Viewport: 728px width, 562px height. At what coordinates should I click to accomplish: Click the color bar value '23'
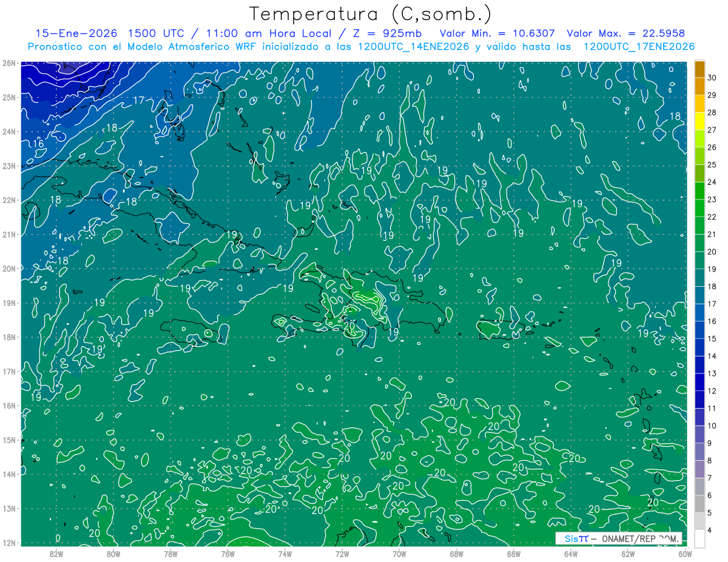[712, 199]
